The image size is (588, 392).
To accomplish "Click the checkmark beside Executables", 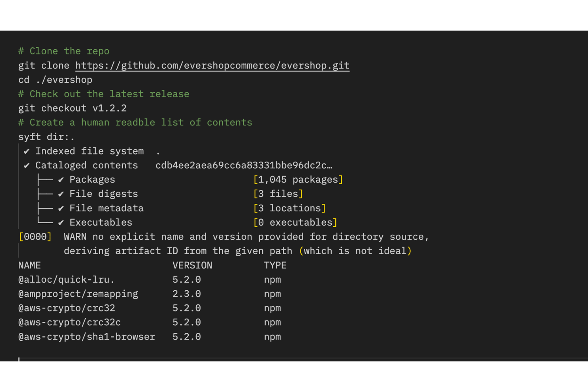I will tap(61, 223).
